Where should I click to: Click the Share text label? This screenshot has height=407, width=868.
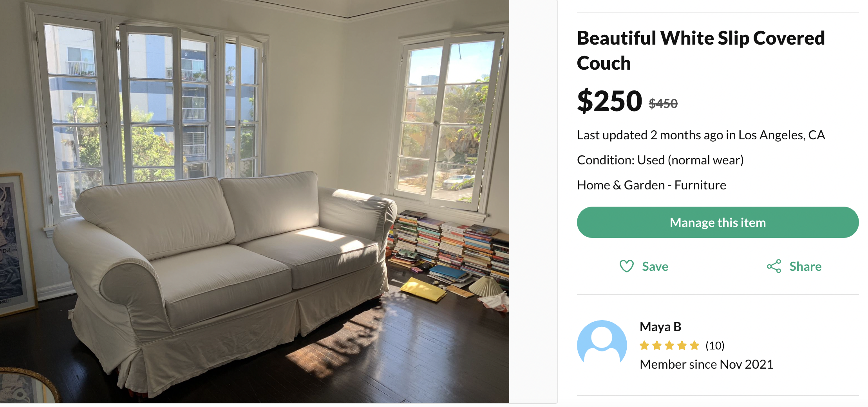click(805, 267)
